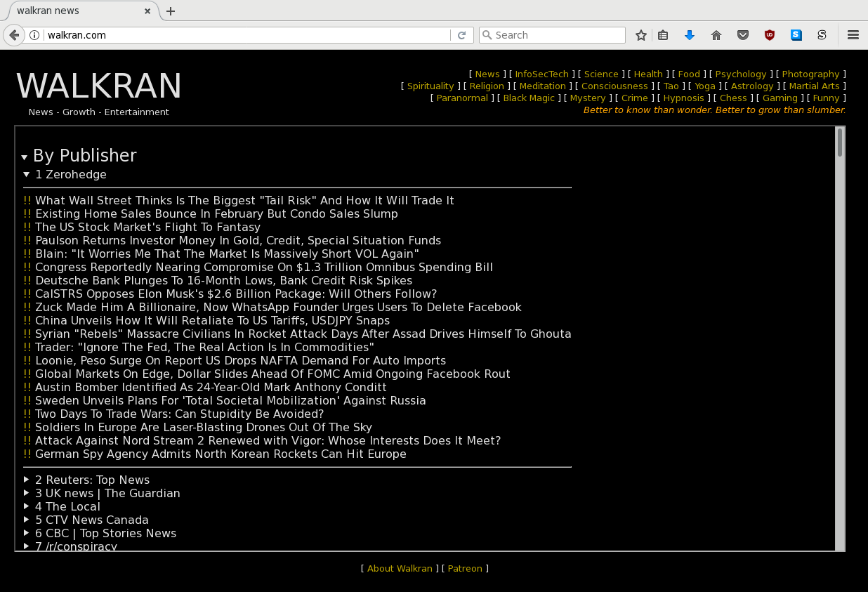Go to the Tao section
Screen dimensions: 868x592
671,86
